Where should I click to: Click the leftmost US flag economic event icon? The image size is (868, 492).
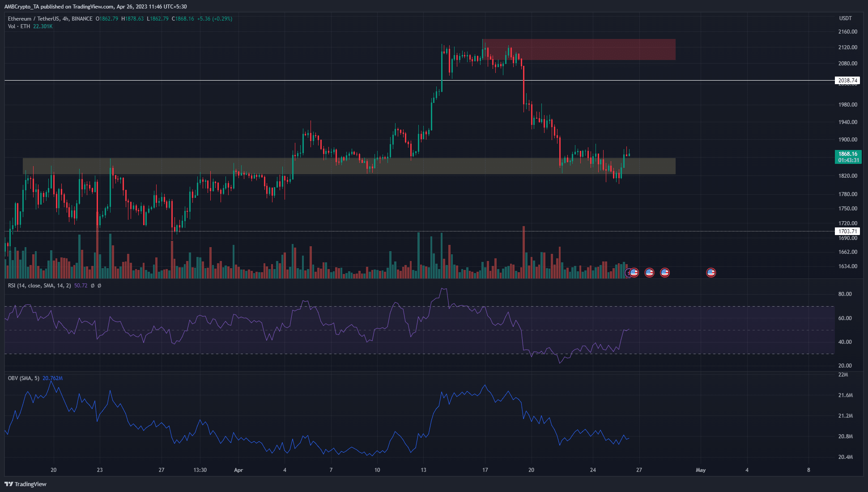point(634,272)
